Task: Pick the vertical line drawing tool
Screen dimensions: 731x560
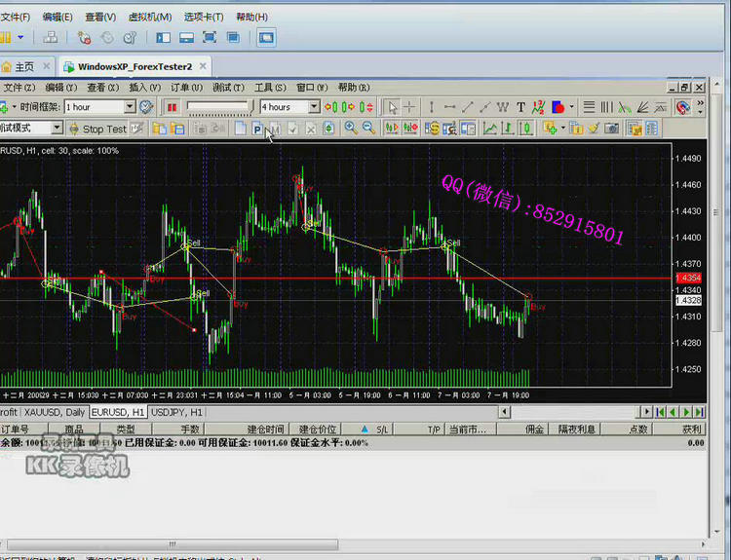Action: tap(430, 107)
